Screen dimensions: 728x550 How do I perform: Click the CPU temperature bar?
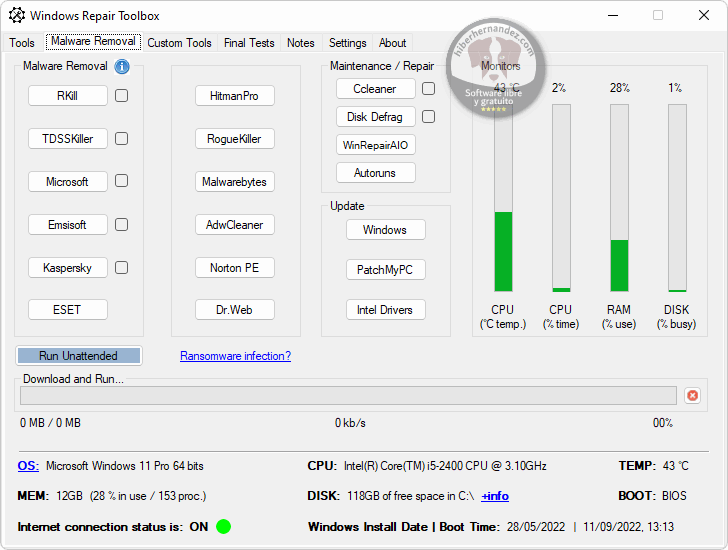click(x=503, y=198)
